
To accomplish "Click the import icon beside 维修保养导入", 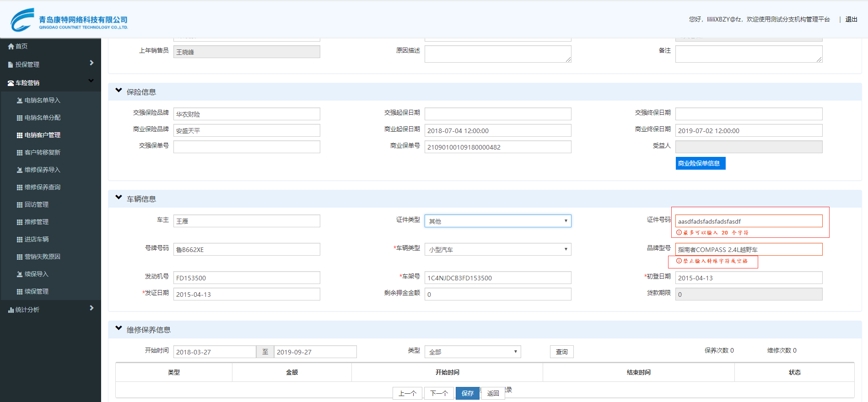I will [20, 170].
